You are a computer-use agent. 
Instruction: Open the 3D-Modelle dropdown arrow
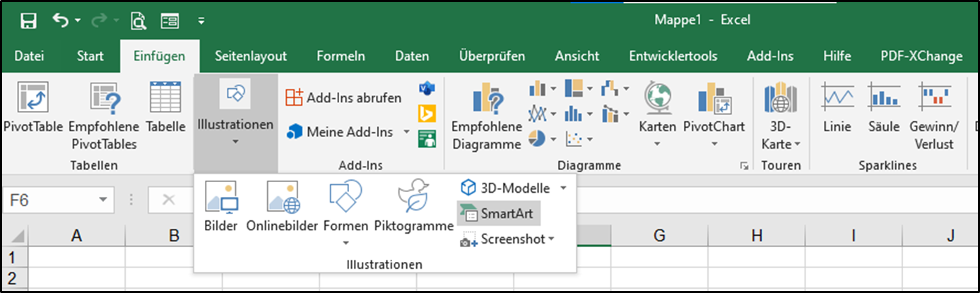(x=563, y=188)
